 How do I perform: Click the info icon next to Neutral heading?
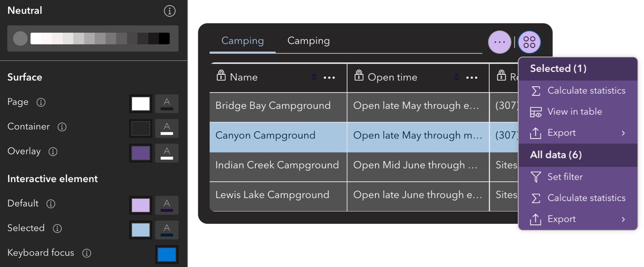[170, 10]
